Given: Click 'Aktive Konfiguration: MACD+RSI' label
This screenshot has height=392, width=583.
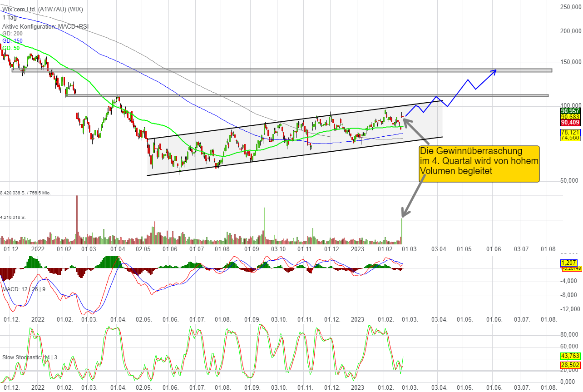Looking at the screenshot, I should coord(45,26).
